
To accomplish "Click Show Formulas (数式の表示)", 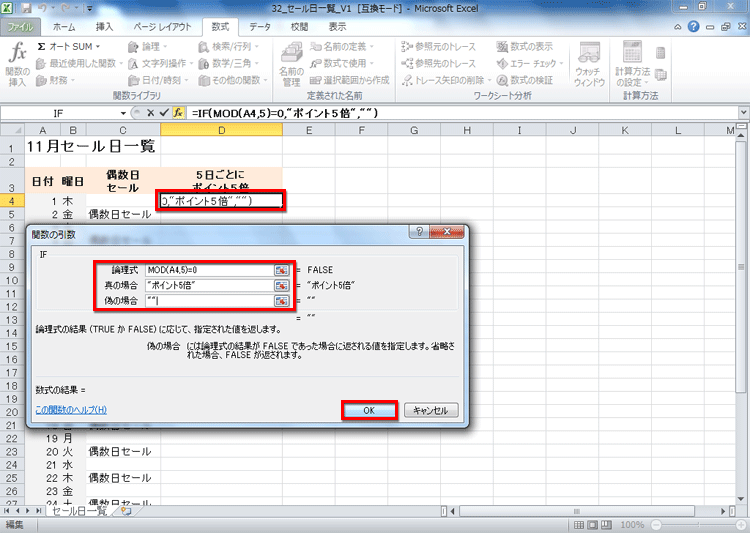I will pos(525,46).
